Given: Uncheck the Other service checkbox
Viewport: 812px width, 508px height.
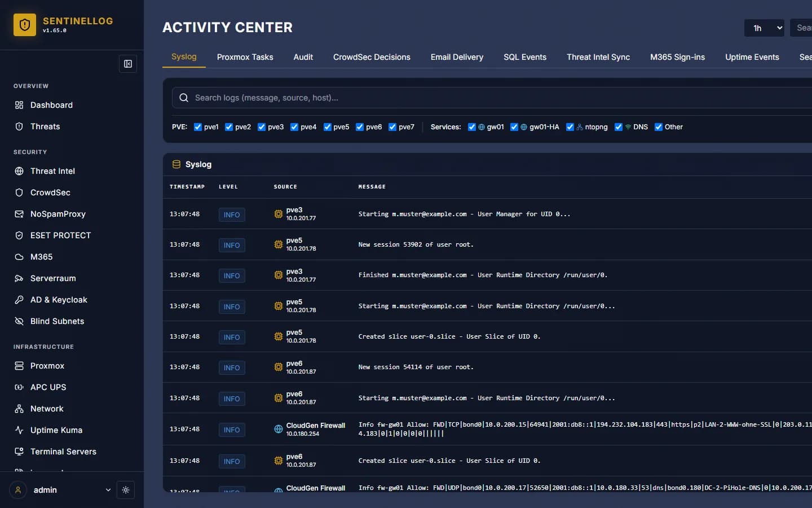Looking at the screenshot, I should pyautogui.click(x=659, y=127).
